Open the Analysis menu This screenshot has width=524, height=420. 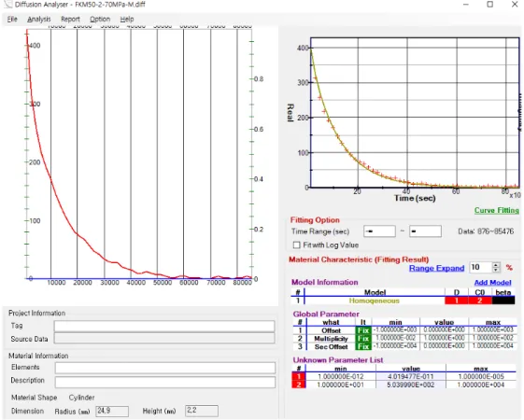(39, 20)
